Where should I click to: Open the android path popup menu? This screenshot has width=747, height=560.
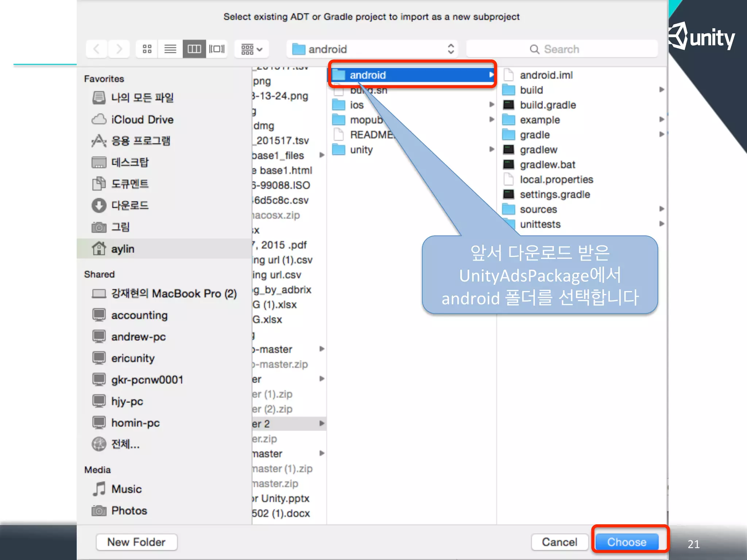click(372, 49)
